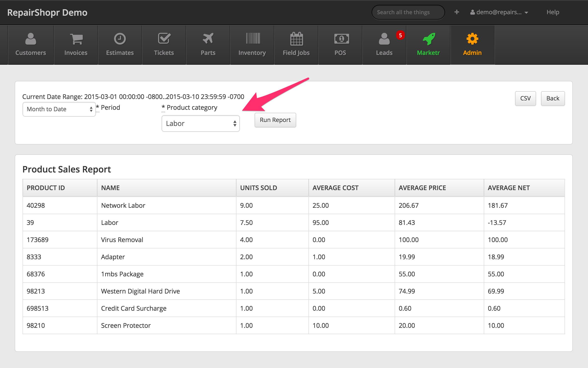Expand the demo@repairs user account menu

pyautogui.click(x=499, y=12)
